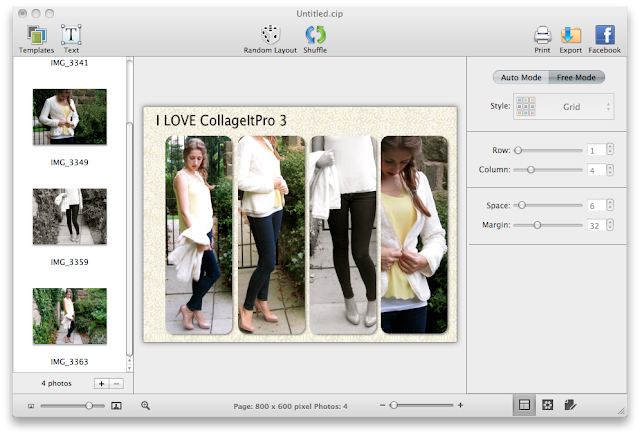Add a photo with the plus button
Viewport: 640px width, 436px height.
click(102, 383)
